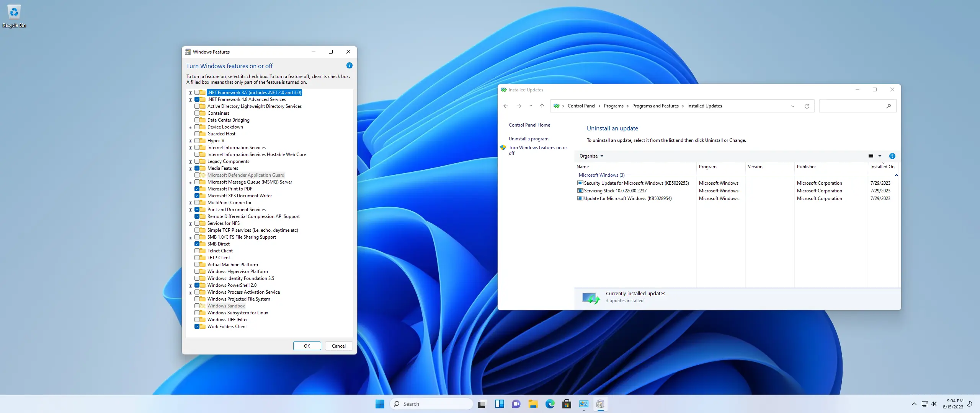Expand the Internet Information Services node
The height and width of the screenshot is (413, 980).
(x=190, y=148)
